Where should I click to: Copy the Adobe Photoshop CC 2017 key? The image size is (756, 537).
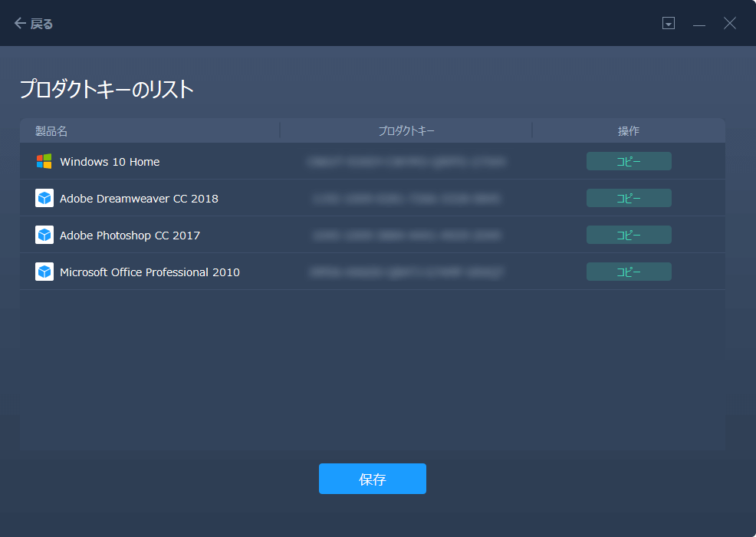pyautogui.click(x=629, y=235)
